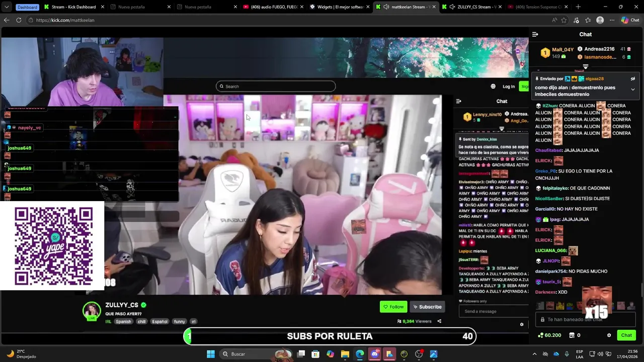
Task: Expand the chat gift leaderboard
Action: coord(585,66)
